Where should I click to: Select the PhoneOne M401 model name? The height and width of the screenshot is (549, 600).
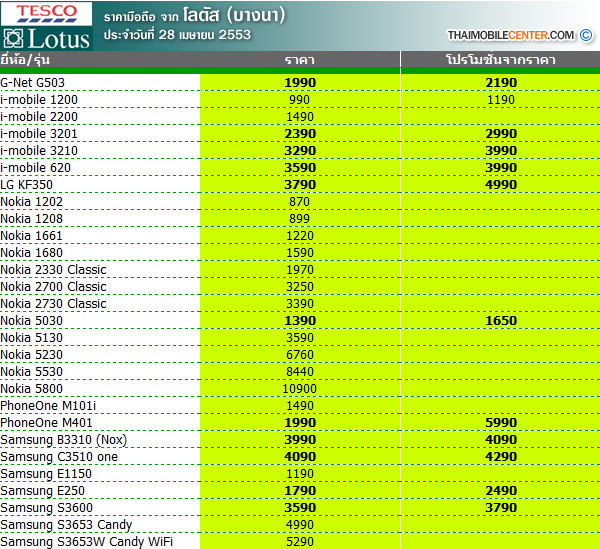[46, 423]
